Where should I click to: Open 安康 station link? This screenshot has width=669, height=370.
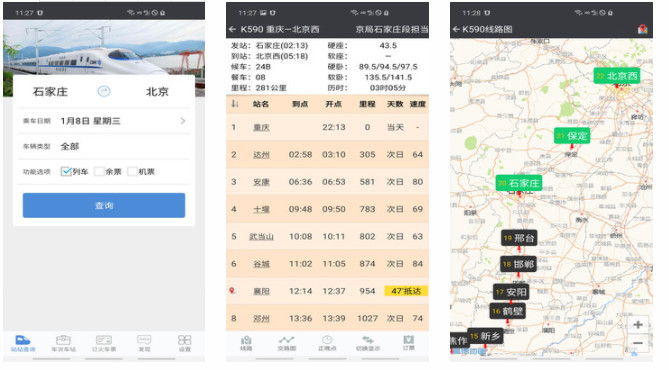(261, 182)
